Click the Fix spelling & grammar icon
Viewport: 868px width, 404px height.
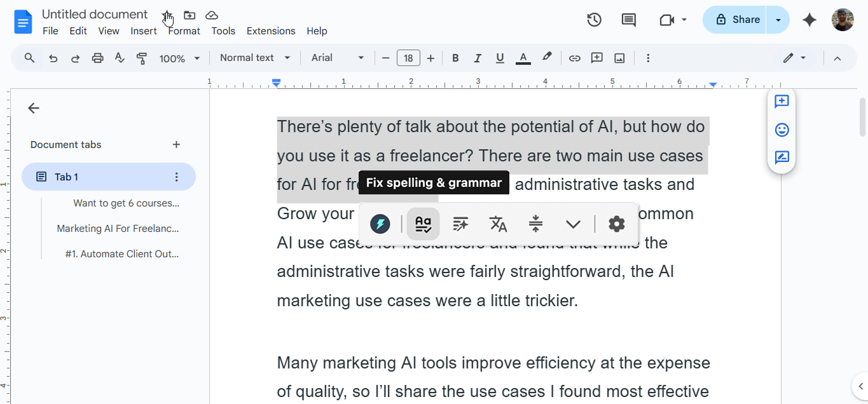tap(423, 224)
